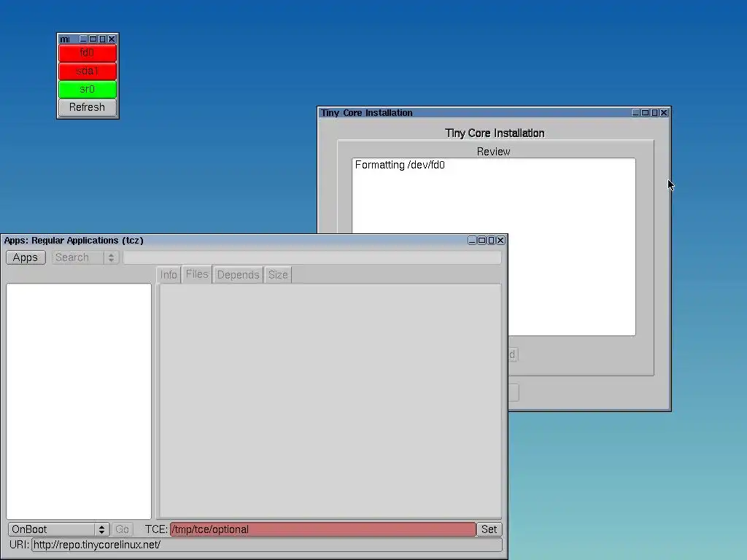Unmount the sr0 drive button

tap(88, 89)
